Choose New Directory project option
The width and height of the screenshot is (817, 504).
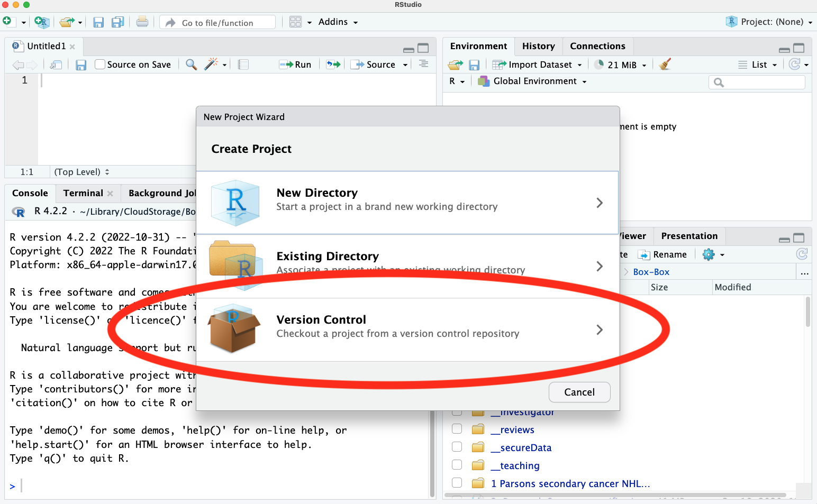407,203
